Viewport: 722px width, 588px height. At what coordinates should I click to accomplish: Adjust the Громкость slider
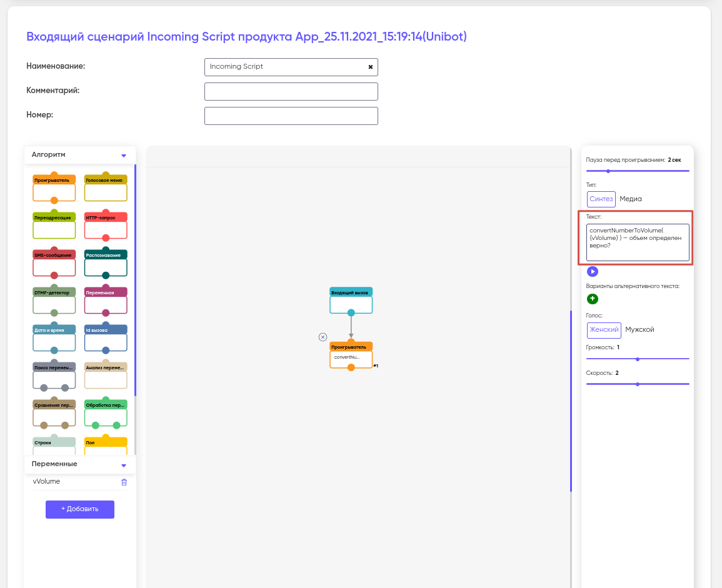[637, 359]
